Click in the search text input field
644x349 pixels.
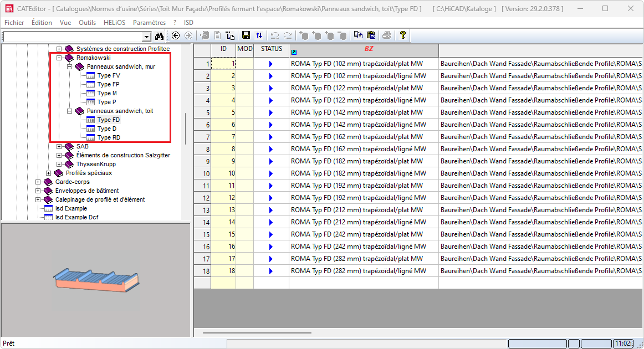[x=73, y=37]
